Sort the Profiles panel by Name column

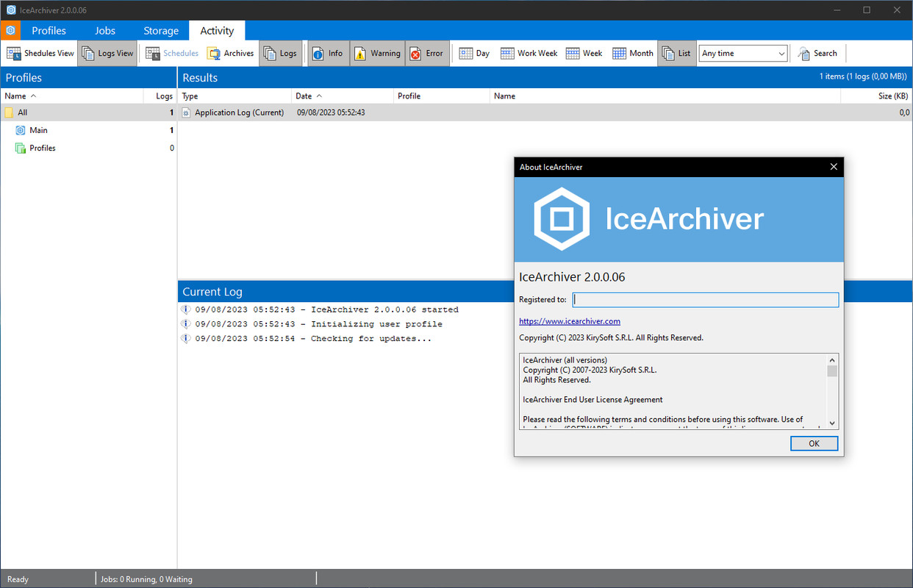pos(72,96)
